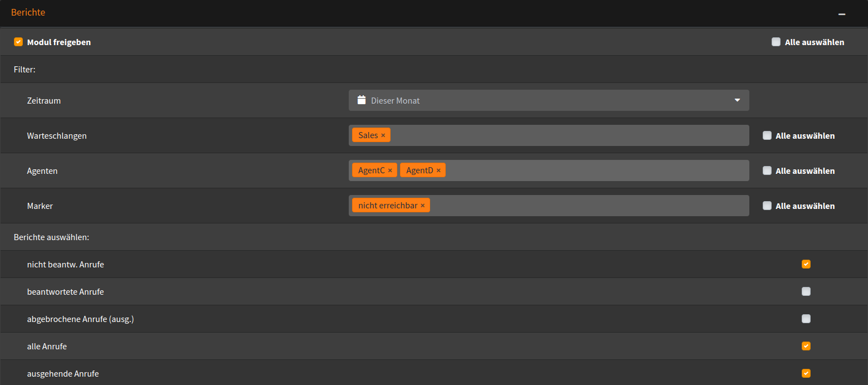Remove AgentD tag from Agenten
This screenshot has width=868, height=385.
[438, 170]
